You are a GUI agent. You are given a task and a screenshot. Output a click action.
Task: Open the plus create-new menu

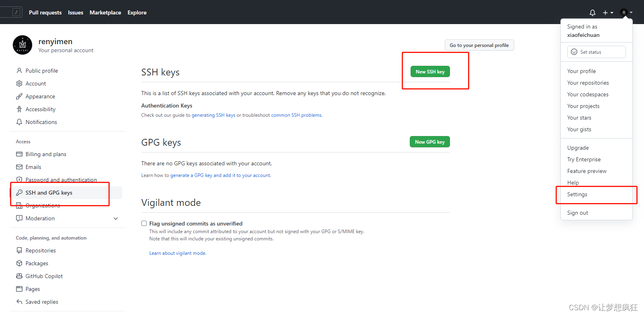click(608, 13)
